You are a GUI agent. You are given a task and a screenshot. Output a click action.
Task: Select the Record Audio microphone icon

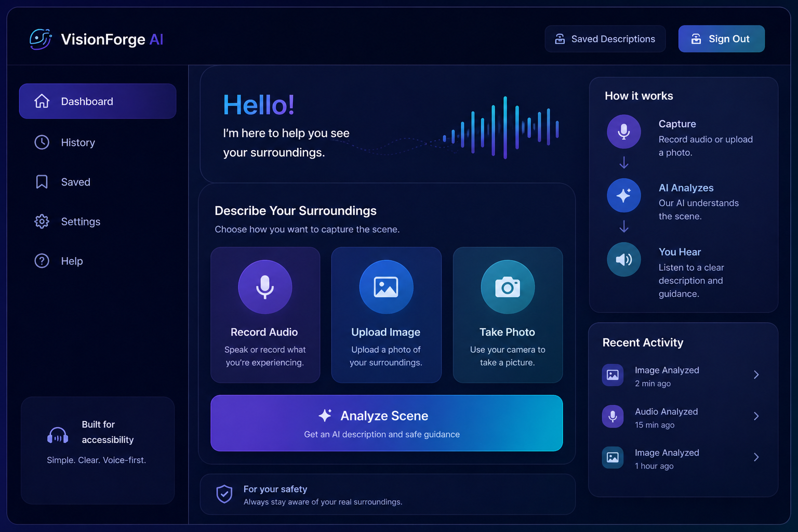[x=265, y=286]
